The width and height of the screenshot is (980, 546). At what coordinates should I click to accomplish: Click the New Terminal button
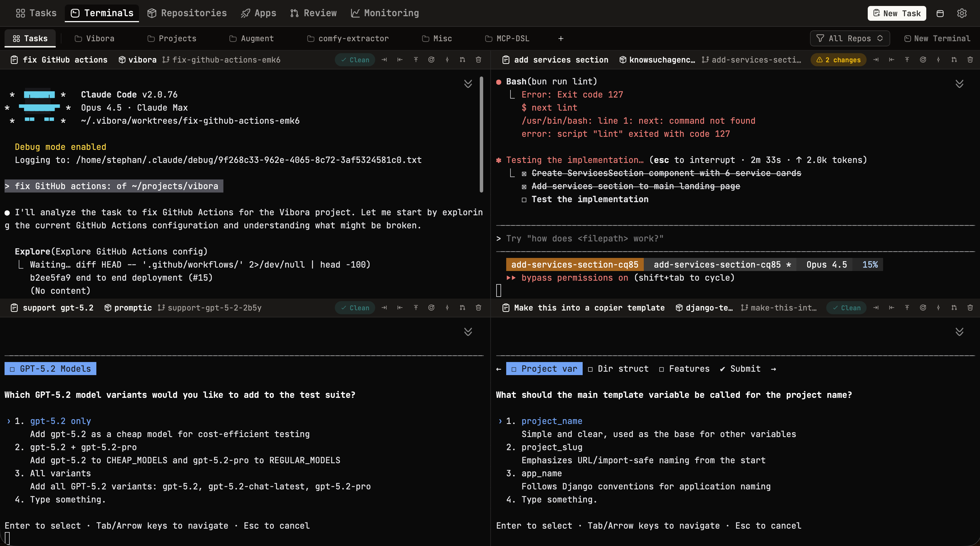coord(937,38)
